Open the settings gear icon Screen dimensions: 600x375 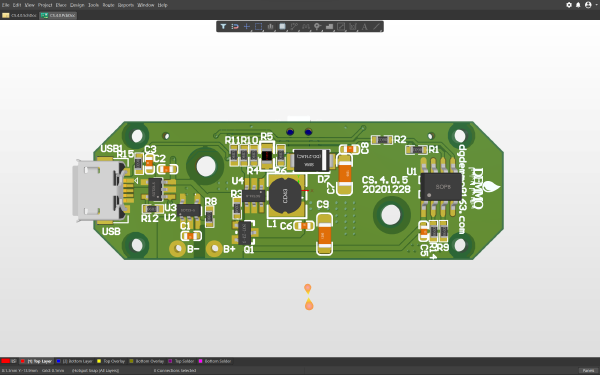point(569,5)
